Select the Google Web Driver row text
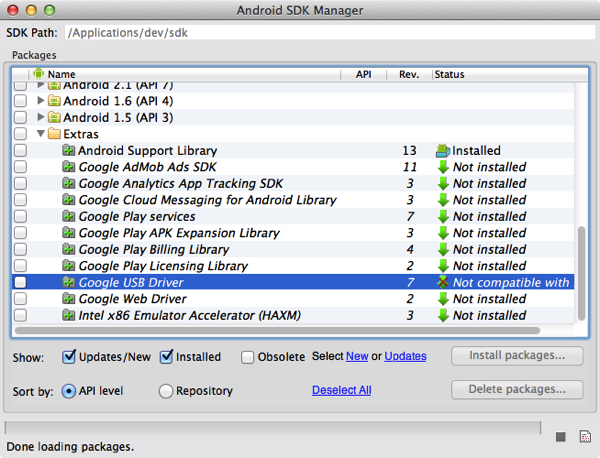 [132, 298]
